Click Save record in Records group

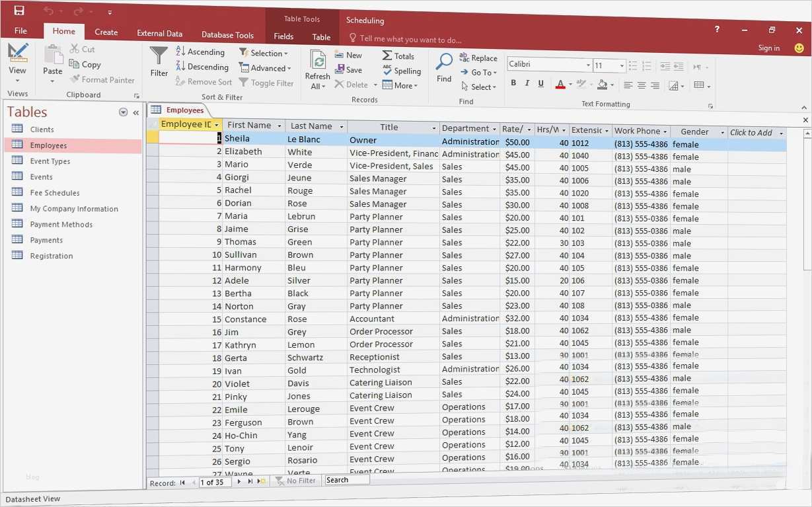click(x=348, y=70)
